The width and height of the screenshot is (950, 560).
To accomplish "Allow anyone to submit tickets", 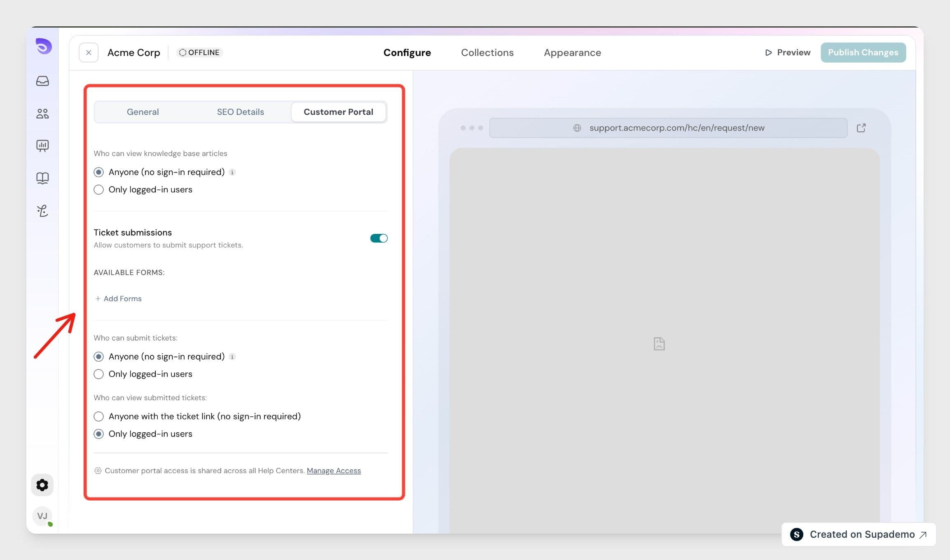I will 98,357.
